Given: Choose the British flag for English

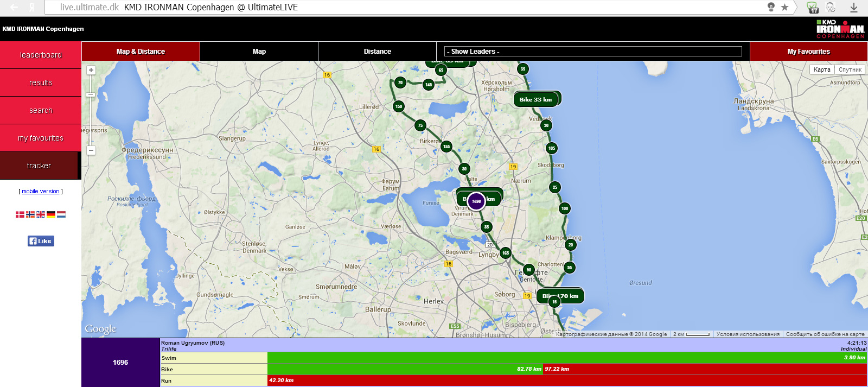Looking at the screenshot, I should (41, 214).
